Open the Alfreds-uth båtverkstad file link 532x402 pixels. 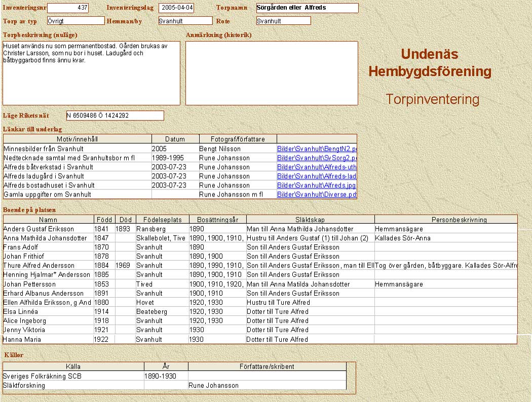pos(317,167)
